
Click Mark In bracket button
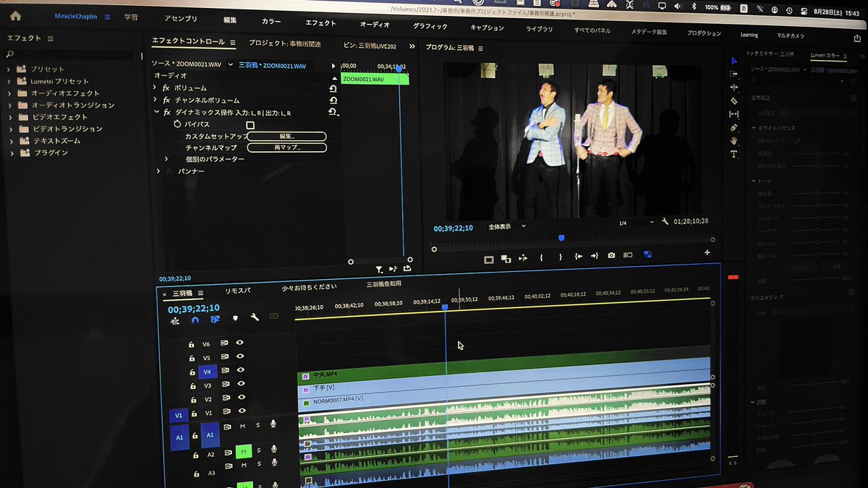(541, 256)
